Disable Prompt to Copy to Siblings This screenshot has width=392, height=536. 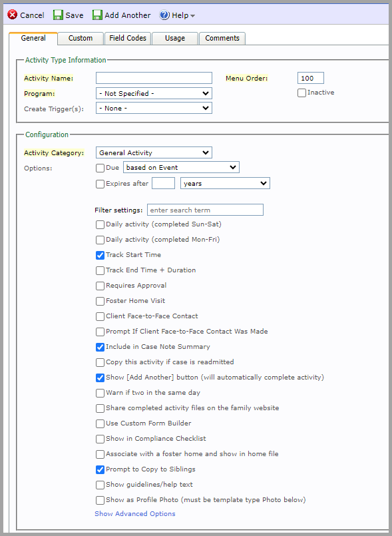[100, 469]
